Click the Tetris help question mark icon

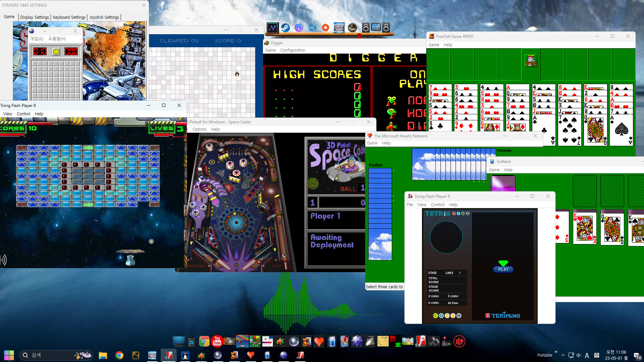click(454, 213)
